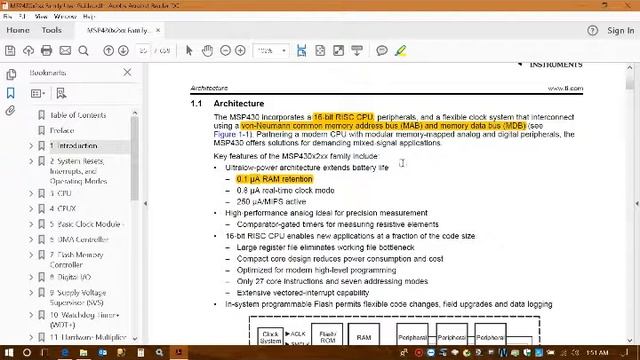Click the fit one full page icon
The image size is (640, 360).
(320, 51)
